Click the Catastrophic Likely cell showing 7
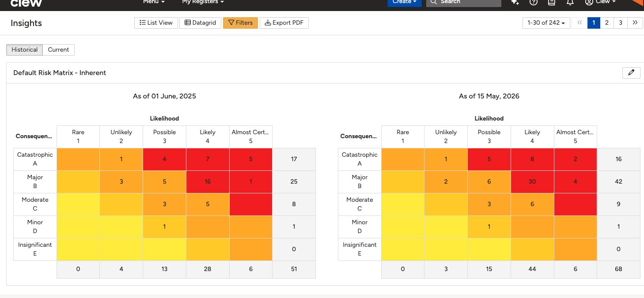This screenshot has width=644, height=298. 208,159
